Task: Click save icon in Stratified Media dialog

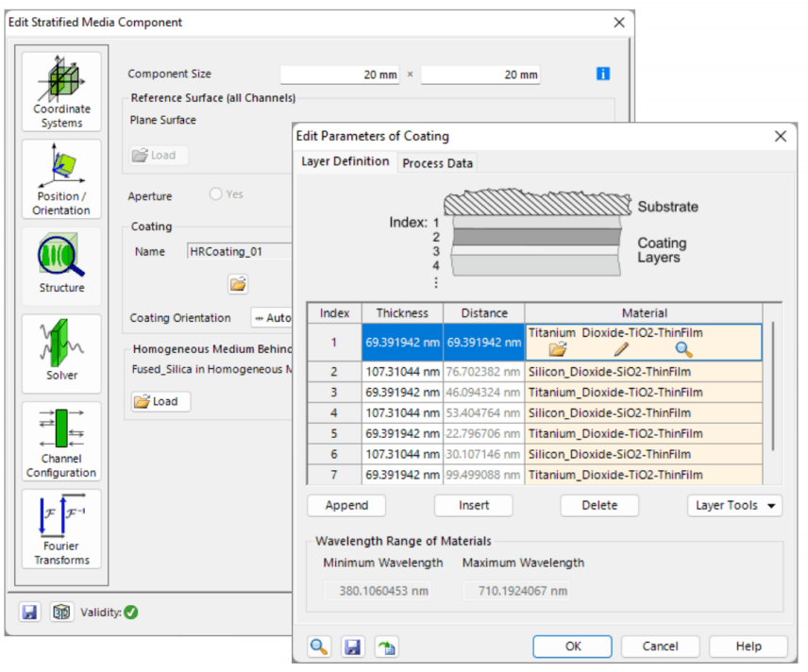Action: [x=30, y=613]
